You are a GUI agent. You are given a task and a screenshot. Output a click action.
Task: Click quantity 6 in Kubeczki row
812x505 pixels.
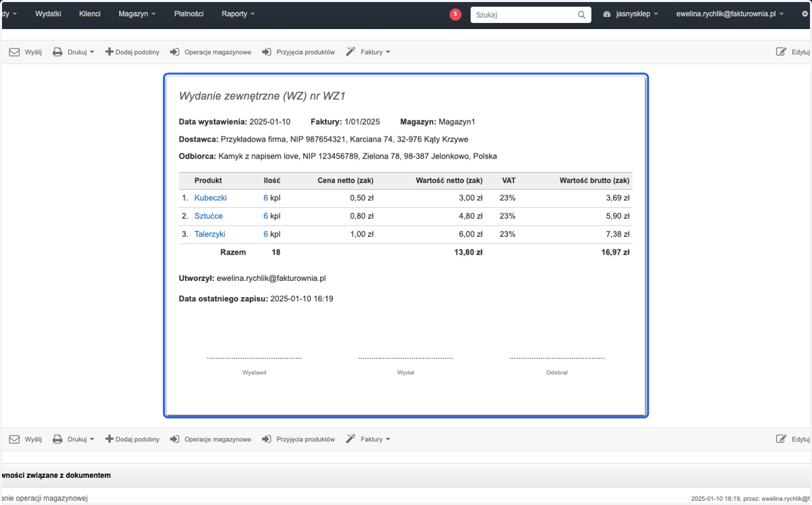266,198
